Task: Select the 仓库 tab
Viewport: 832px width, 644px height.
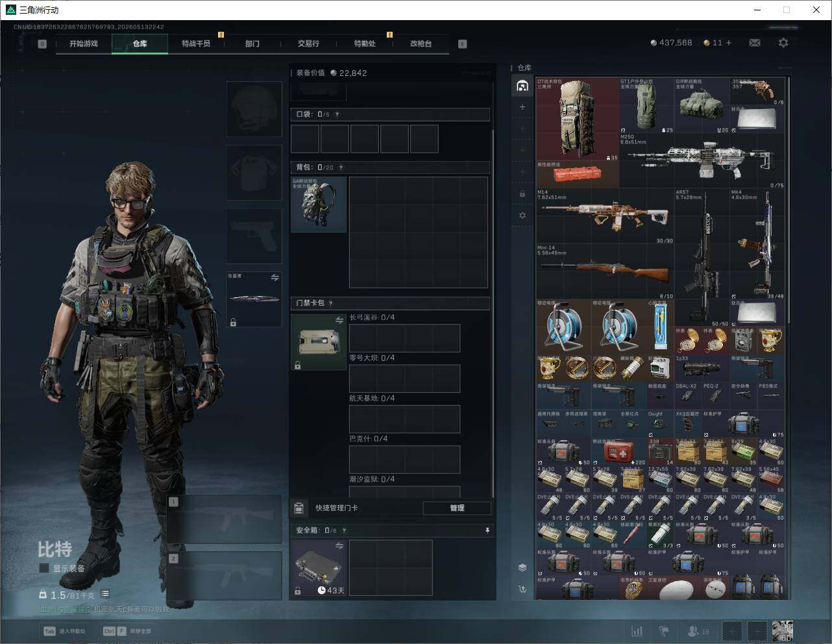Action: pos(140,43)
